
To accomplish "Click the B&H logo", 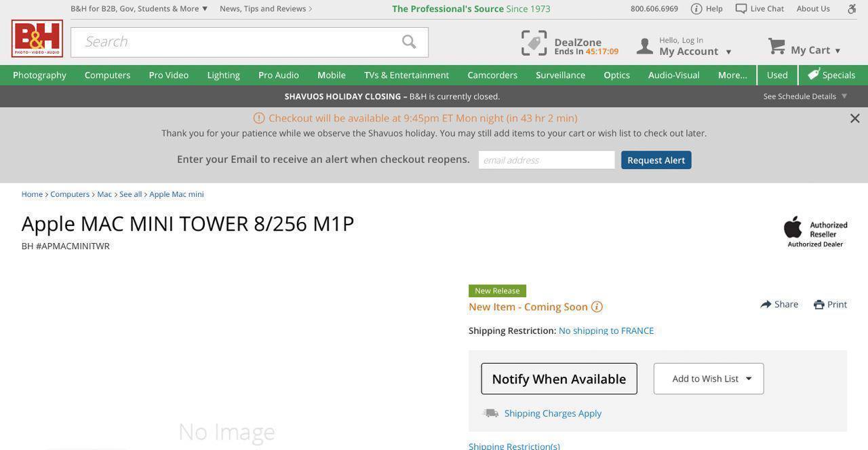I will point(37,39).
